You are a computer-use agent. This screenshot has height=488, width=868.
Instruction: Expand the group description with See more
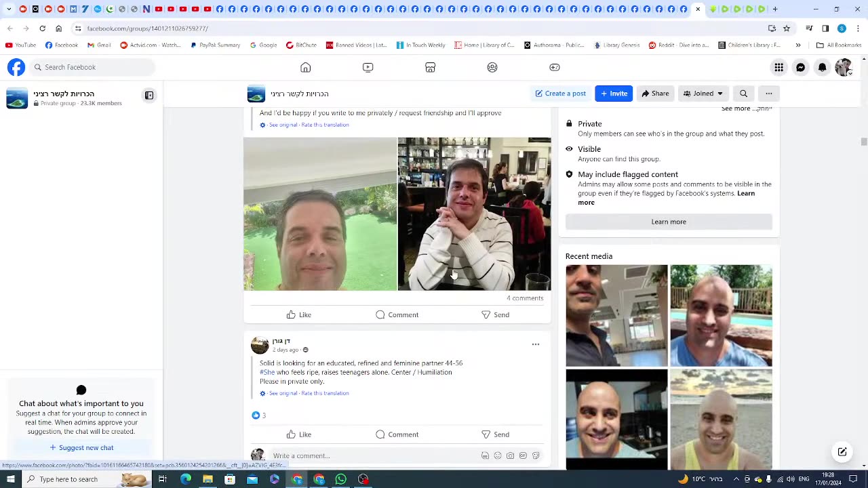(x=736, y=108)
